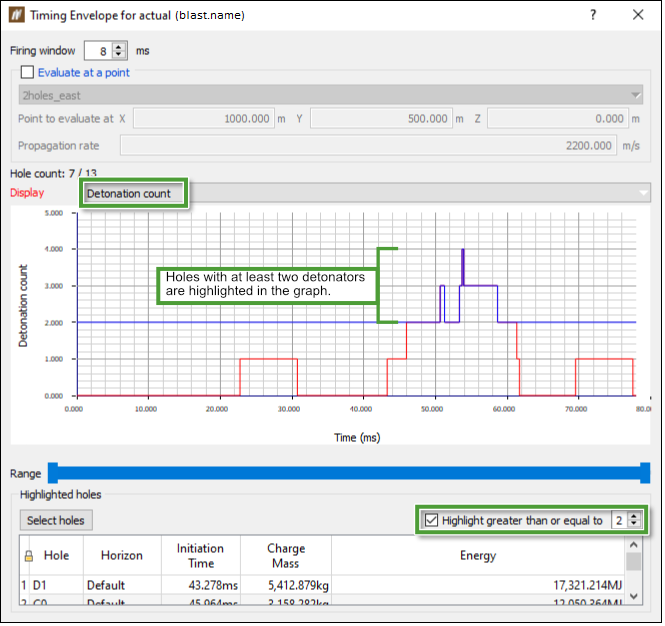This screenshot has width=665, height=626.
Task: Increase the highlight threshold value
Action: (x=634, y=516)
